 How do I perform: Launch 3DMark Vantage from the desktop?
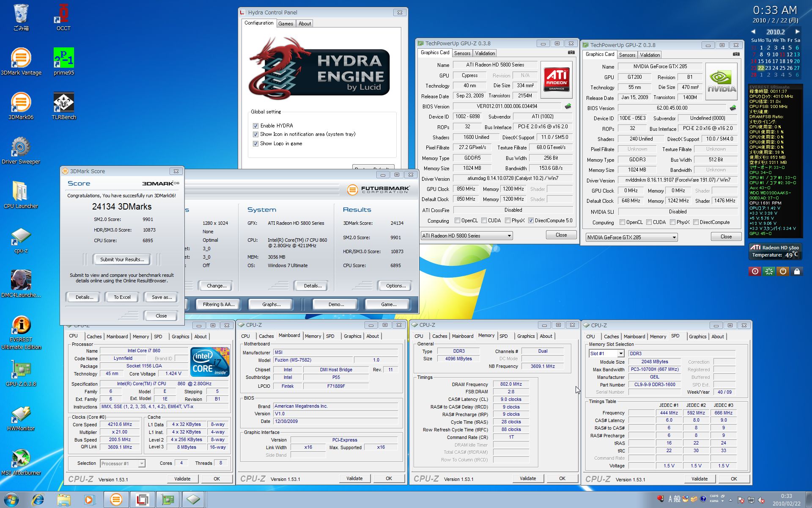(21, 61)
